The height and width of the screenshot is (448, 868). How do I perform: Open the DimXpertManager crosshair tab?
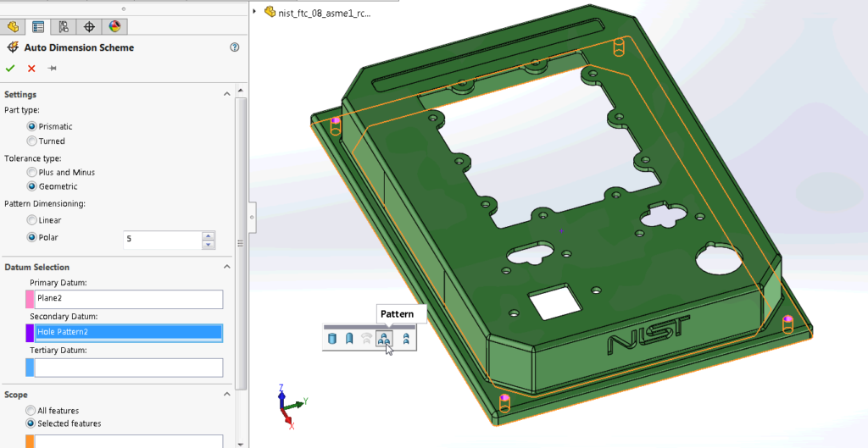89,26
